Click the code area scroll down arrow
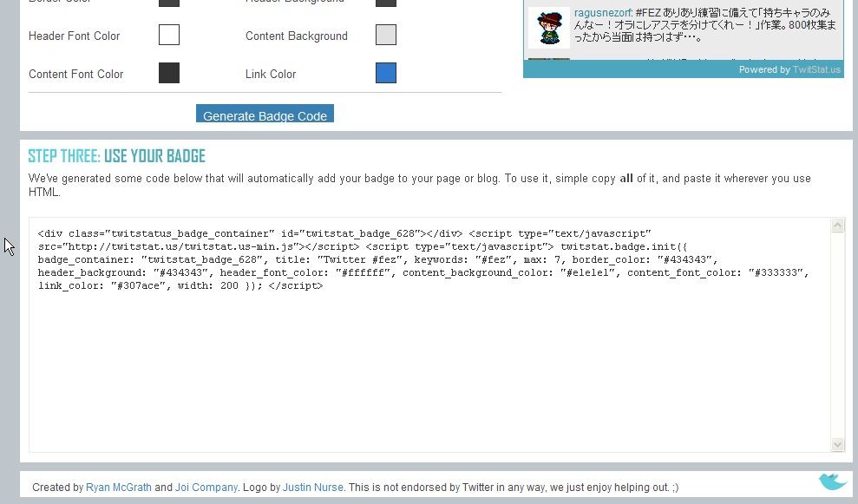858x504 pixels. point(838,445)
